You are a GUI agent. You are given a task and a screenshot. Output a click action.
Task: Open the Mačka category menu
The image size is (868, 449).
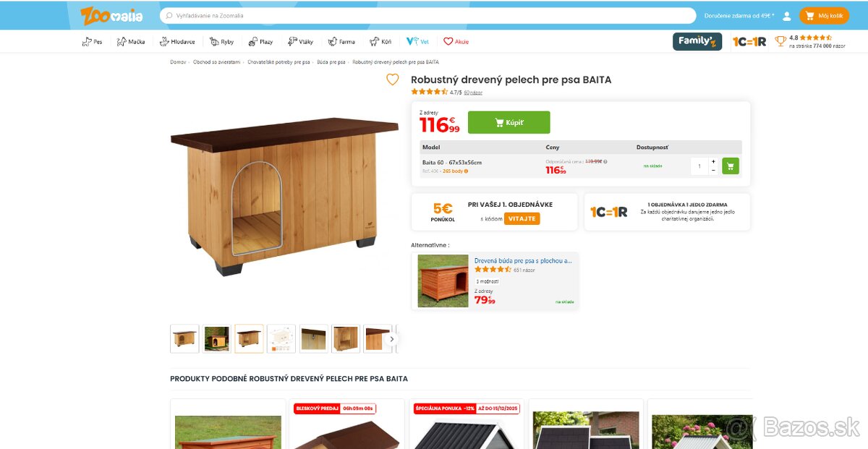click(131, 41)
